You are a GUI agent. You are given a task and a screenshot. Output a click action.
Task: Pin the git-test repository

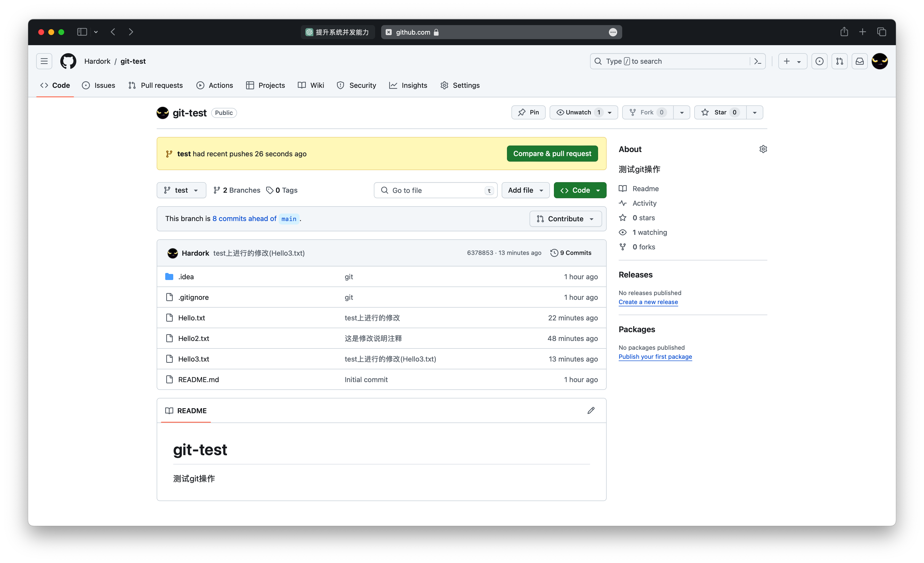pyautogui.click(x=528, y=112)
